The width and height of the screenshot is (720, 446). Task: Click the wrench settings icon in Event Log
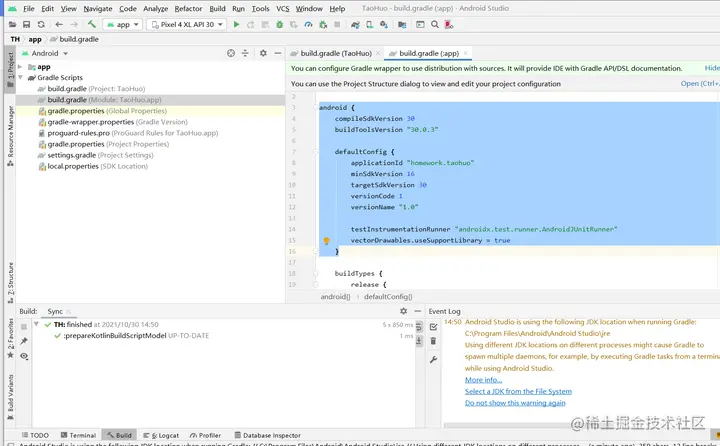[433, 360]
